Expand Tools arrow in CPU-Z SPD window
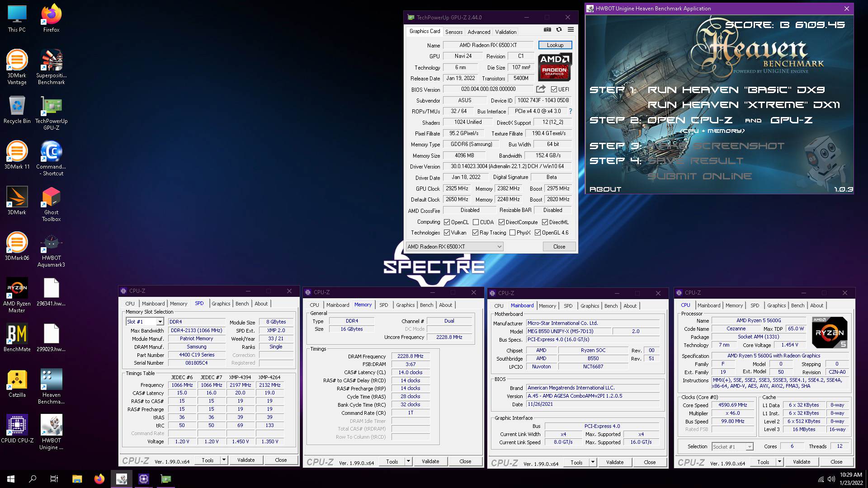Image resolution: width=868 pixels, height=488 pixels. coord(224,460)
